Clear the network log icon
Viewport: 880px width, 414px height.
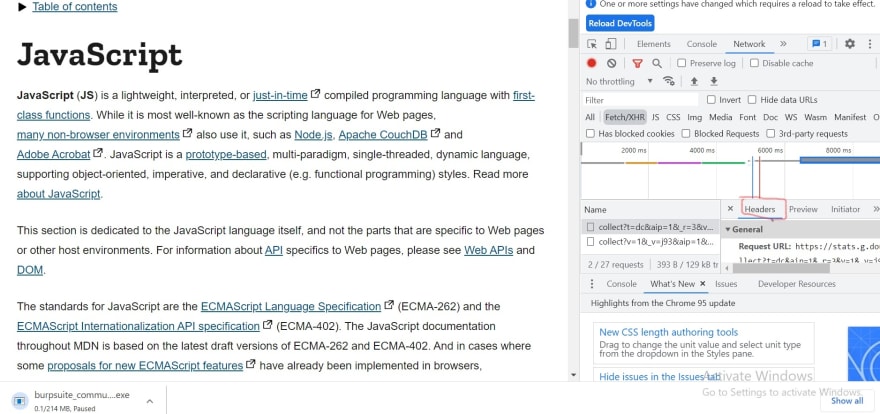[611, 63]
